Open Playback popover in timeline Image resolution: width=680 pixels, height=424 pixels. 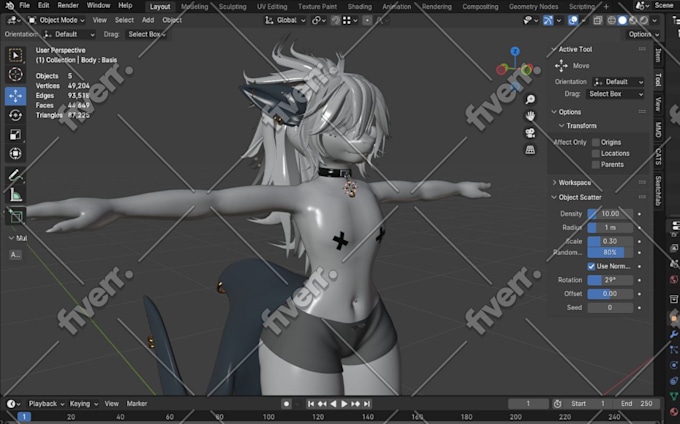(x=46, y=404)
